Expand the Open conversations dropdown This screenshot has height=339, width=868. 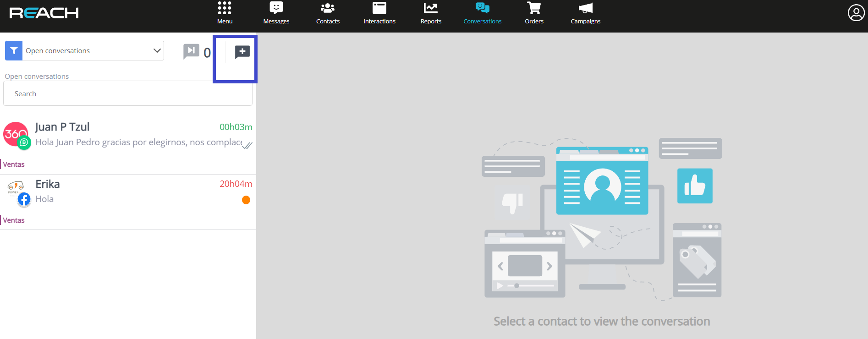tap(87, 51)
